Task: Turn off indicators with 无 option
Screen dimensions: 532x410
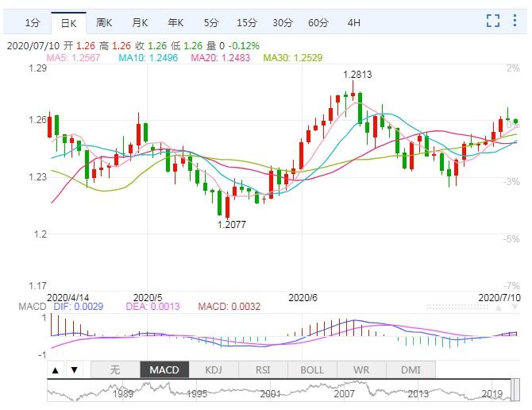Action: point(114,369)
